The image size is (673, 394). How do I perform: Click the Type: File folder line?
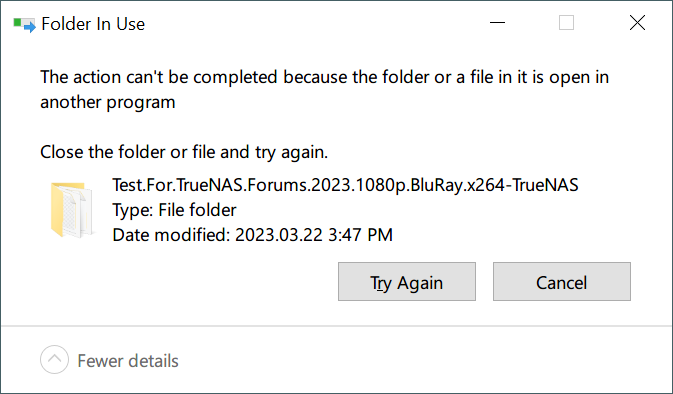coord(174,210)
